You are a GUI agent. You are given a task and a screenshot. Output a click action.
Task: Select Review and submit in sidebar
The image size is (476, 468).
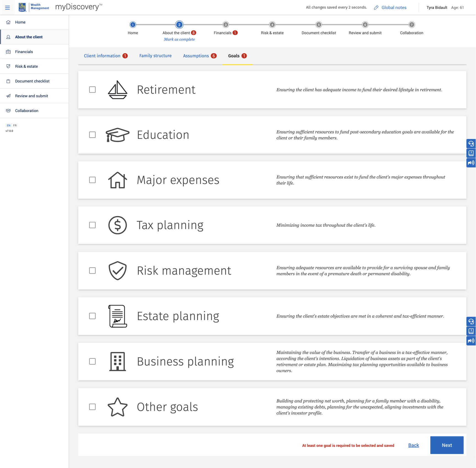pos(34,96)
